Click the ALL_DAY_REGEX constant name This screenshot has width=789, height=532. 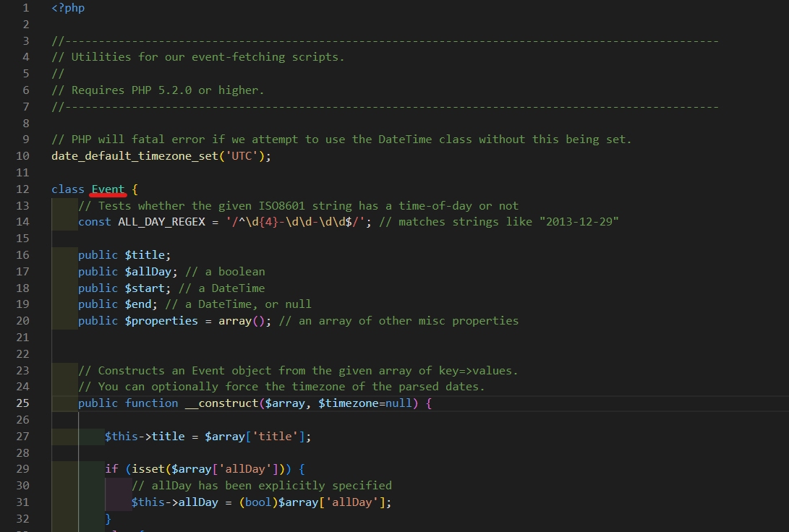coord(163,221)
